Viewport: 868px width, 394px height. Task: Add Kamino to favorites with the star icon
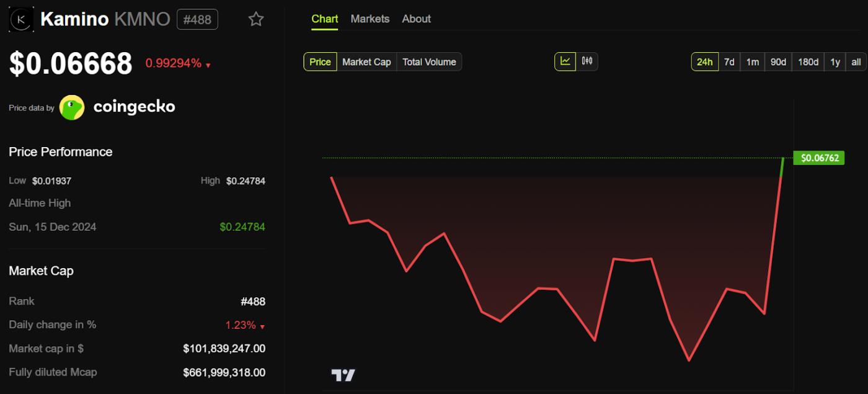tap(256, 19)
